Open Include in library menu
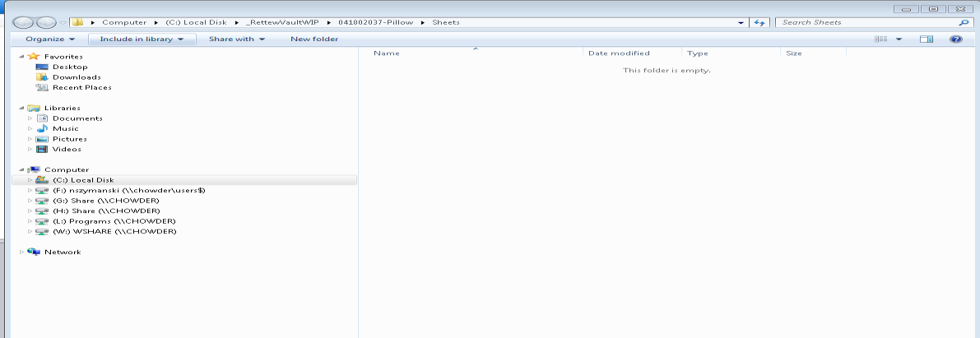Viewport: 980px width, 338px height. point(142,39)
